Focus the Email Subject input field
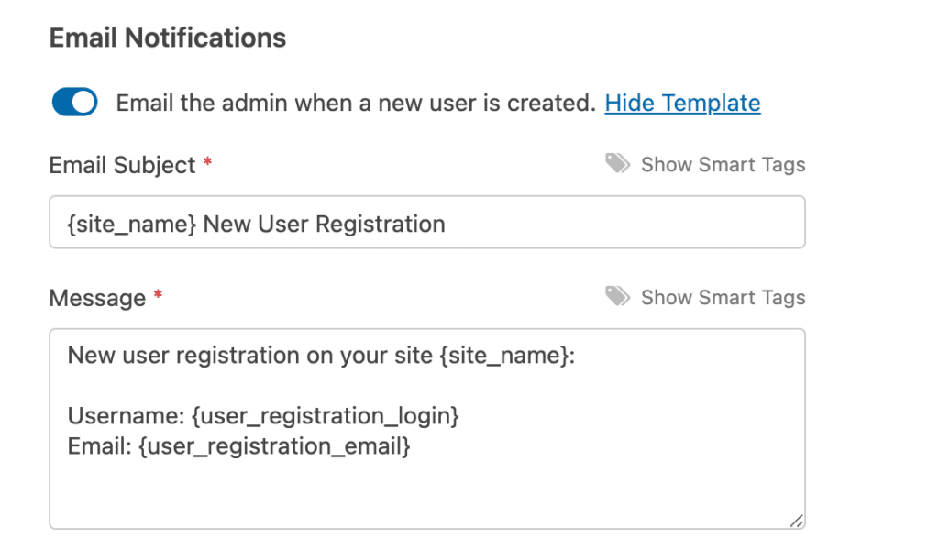The height and width of the screenshot is (560, 939). click(x=427, y=222)
